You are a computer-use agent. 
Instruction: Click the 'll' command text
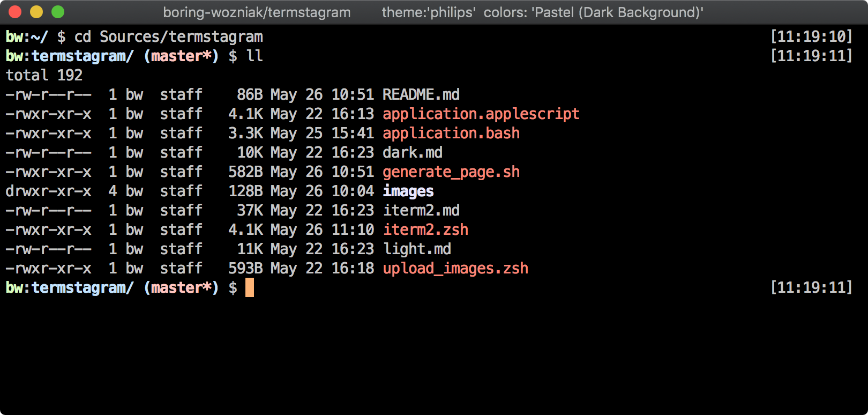255,56
